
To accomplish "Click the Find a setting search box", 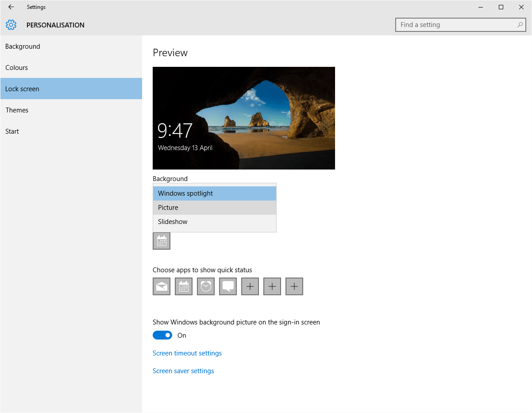I will coord(461,25).
